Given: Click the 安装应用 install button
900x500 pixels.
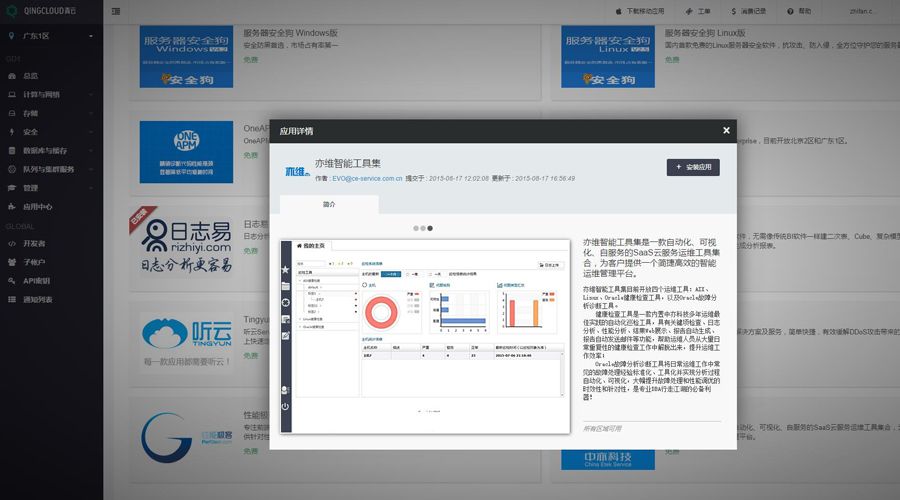Looking at the screenshot, I should click(x=693, y=167).
